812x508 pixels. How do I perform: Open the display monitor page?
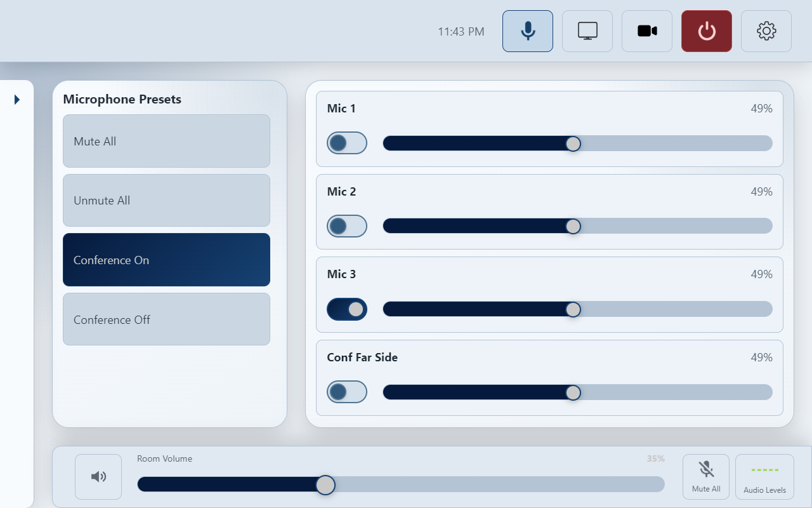[x=587, y=31]
